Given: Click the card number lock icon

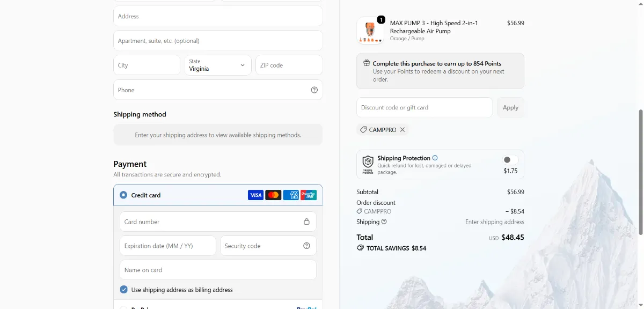Looking at the screenshot, I should [x=306, y=222].
